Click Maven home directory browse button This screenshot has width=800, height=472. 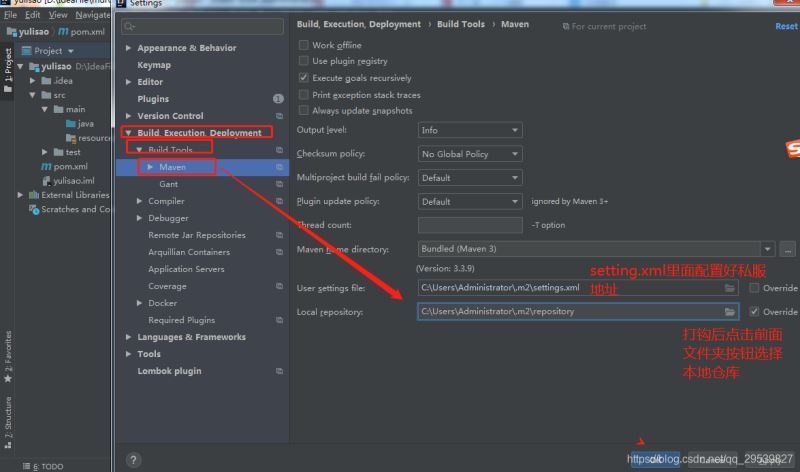coord(787,249)
